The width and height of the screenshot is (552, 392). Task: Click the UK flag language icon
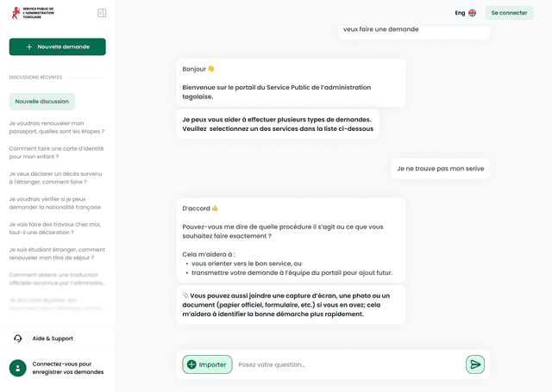pos(473,13)
